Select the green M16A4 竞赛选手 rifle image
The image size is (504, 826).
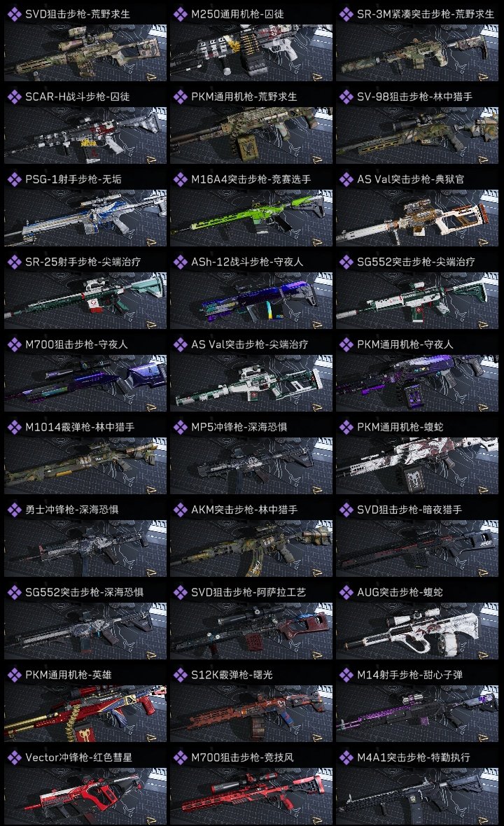[x=251, y=218]
